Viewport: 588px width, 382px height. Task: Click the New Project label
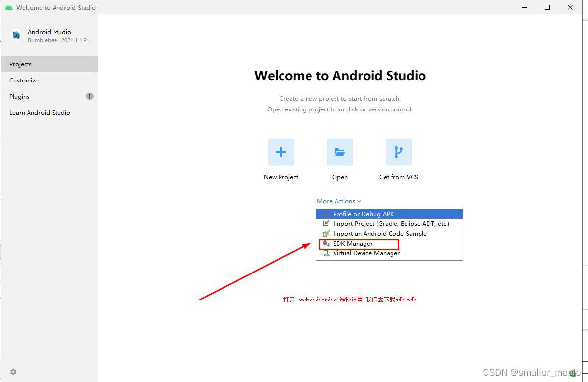pyautogui.click(x=281, y=177)
